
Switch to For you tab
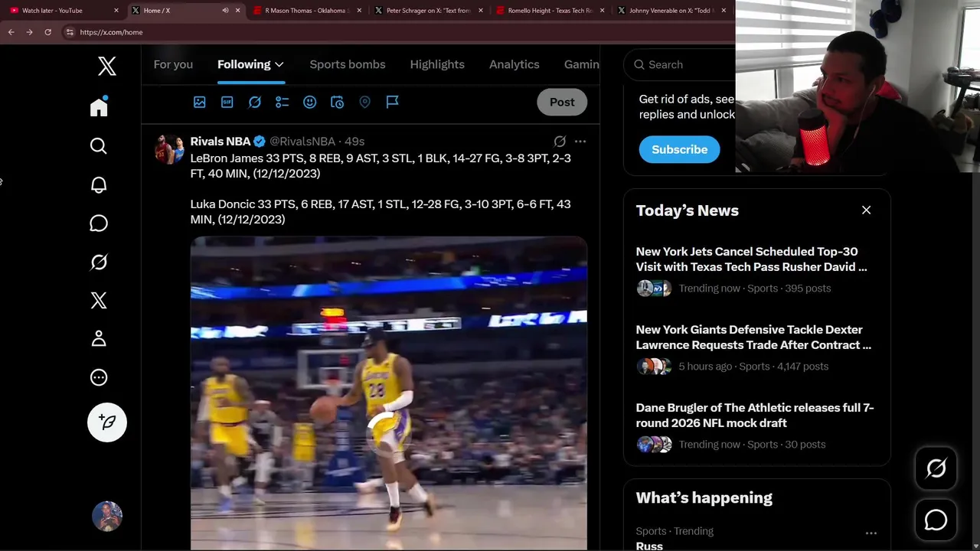(173, 64)
